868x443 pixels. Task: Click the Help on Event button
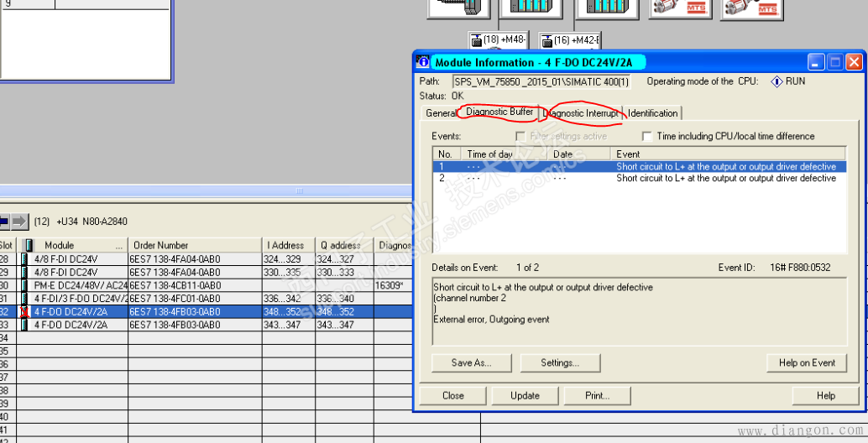tap(806, 362)
